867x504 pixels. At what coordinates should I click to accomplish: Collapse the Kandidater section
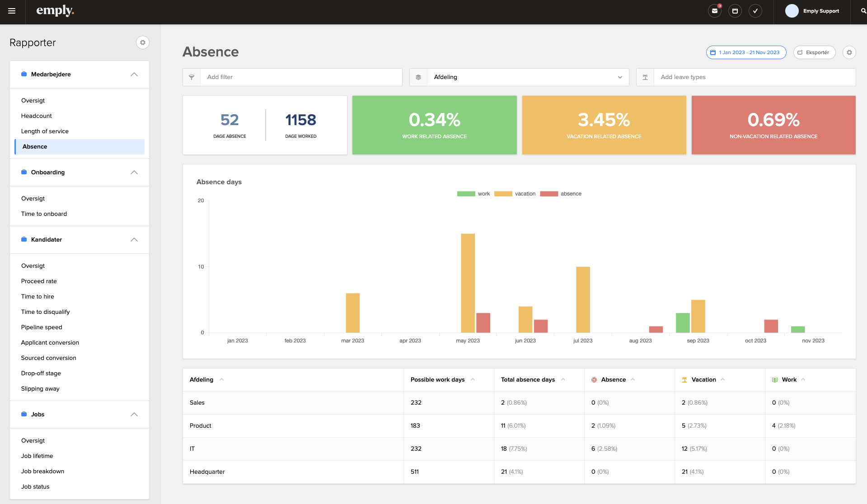134,240
